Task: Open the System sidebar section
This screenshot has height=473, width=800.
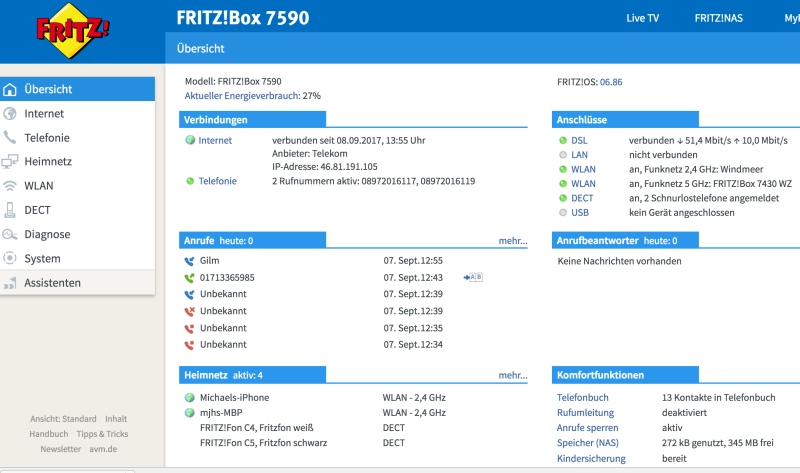Action: click(x=77, y=258)
